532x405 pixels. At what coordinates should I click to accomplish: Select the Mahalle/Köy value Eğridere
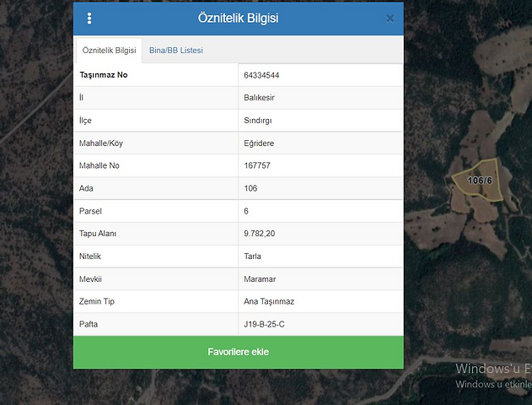pos(259,143)
